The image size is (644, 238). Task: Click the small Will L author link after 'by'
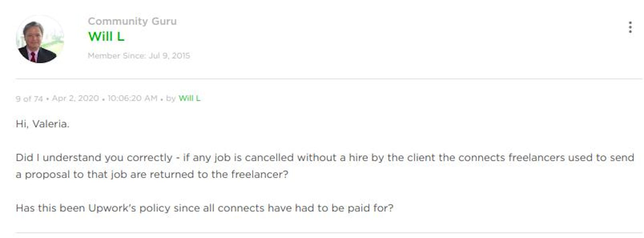click(x=189, y=98)
